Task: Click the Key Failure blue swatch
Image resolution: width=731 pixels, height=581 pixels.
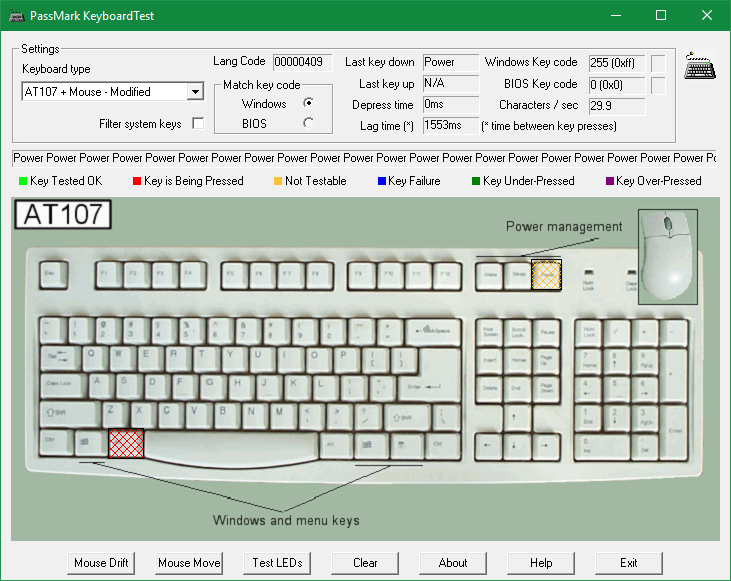Action: pyautogui.click(x=382, y=181)
